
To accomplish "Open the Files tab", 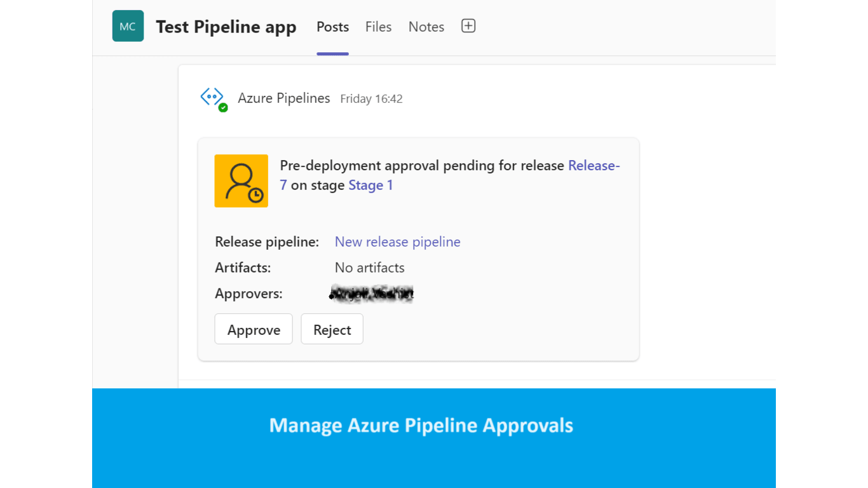I will pyautogui.click(x=378, y=27).
